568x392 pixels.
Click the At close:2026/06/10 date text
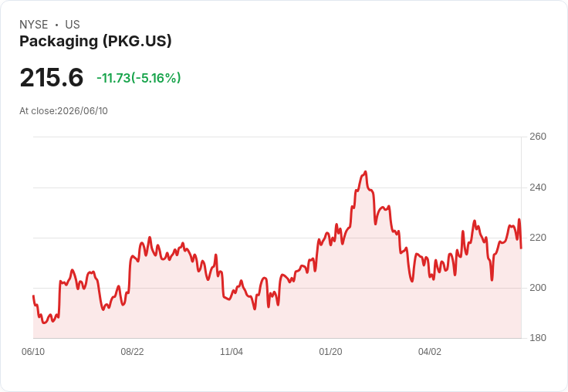[x=63, y=111]
